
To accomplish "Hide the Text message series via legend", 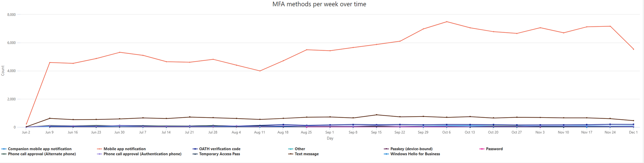I will click(306, 154).
